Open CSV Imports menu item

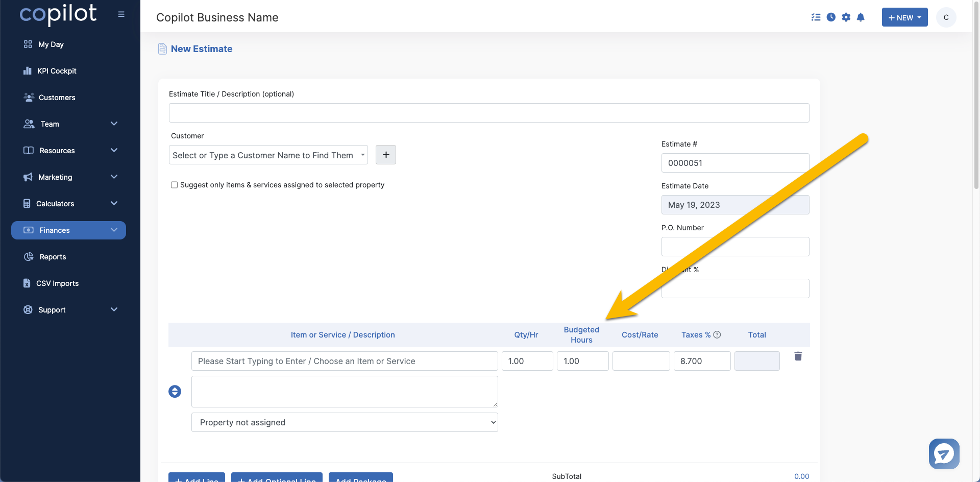[x=57, y=283]
